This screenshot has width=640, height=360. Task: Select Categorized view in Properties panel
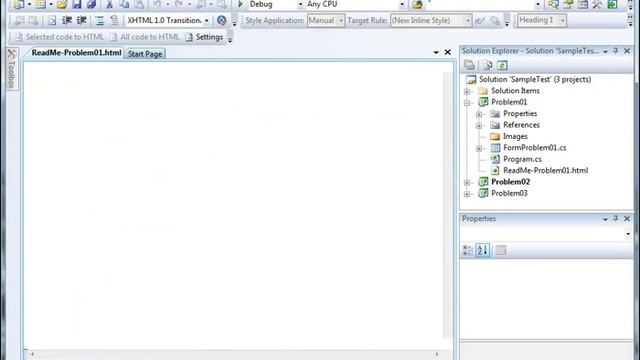click(468, 250)
